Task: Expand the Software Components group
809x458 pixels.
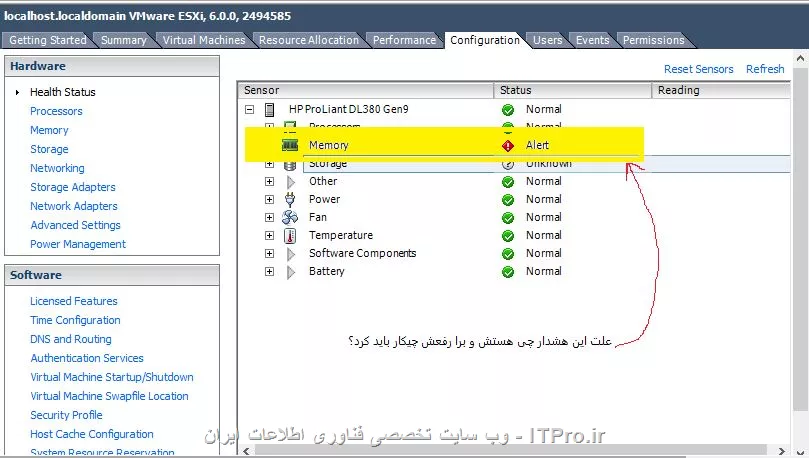Action: (269, 254)
